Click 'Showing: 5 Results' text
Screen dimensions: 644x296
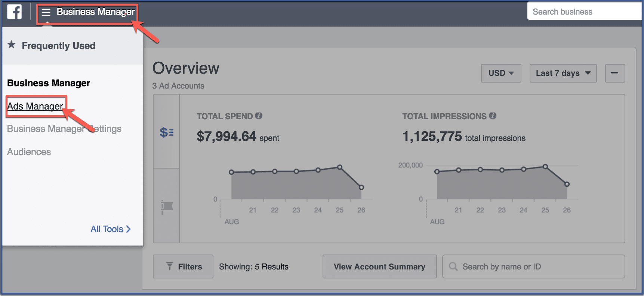254,266
